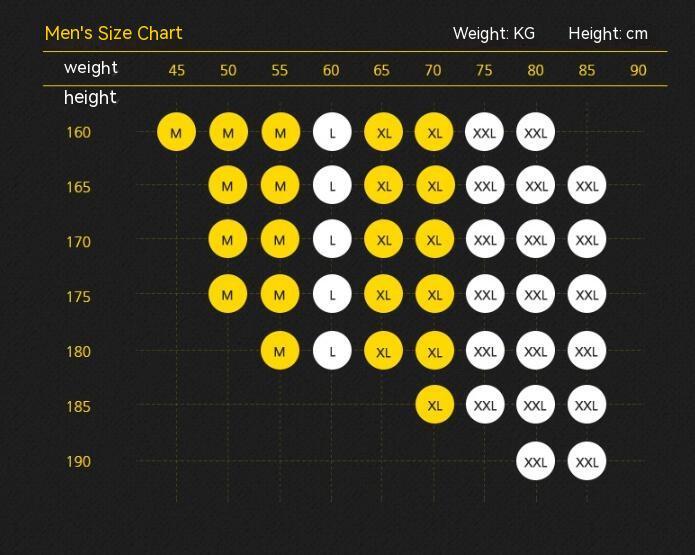Select the 90 weight column header
695x555 pixels.
point(638,70)
